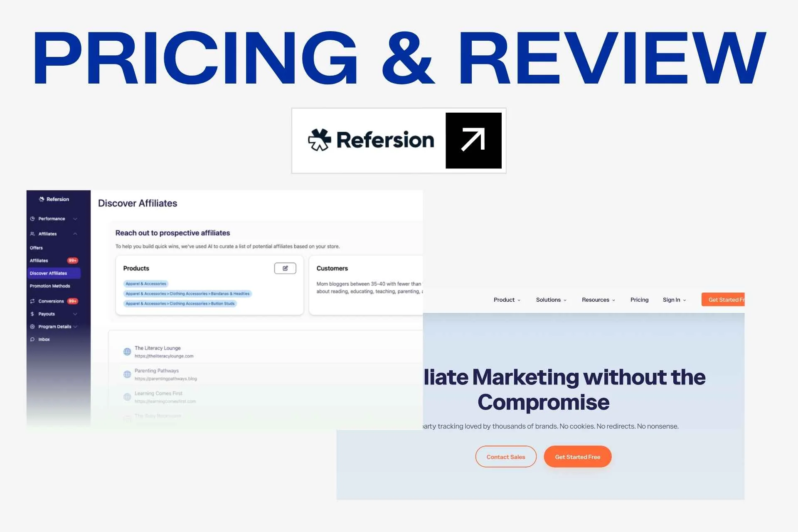Click the Get Started Free hero button
Viewport: 798px width, 532px height.
pos(578,457)
